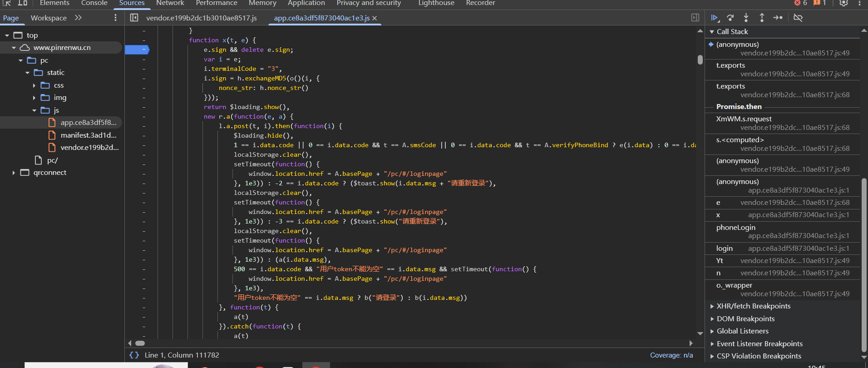This screenshot has width=868, height=368.
Task: Close the app.ce8a3df5f873040ac1e3.js tab
Action: tap(375, 18)
